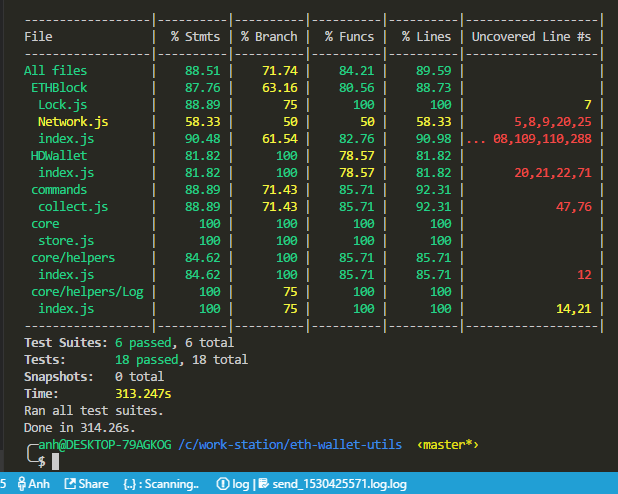618x494 pixels.
Task: Click All files statements value '88.51'
Action: click(x=203, y=71)
